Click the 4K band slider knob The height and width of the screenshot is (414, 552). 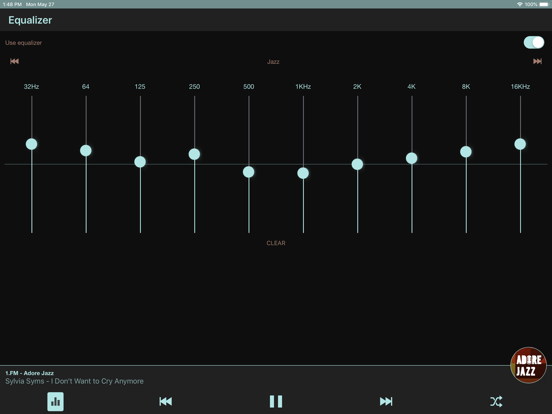[412, 158]
